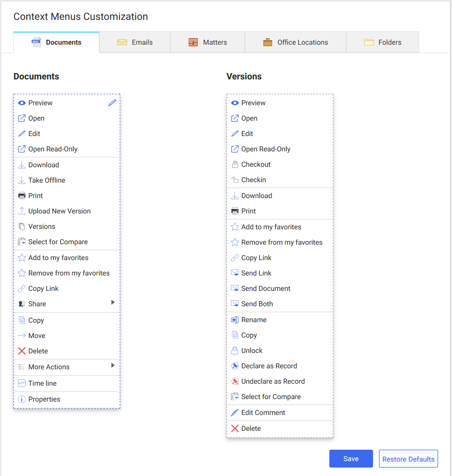
Task: Select the Time line entry in Documents menu
Action: (x=42, y=383)
